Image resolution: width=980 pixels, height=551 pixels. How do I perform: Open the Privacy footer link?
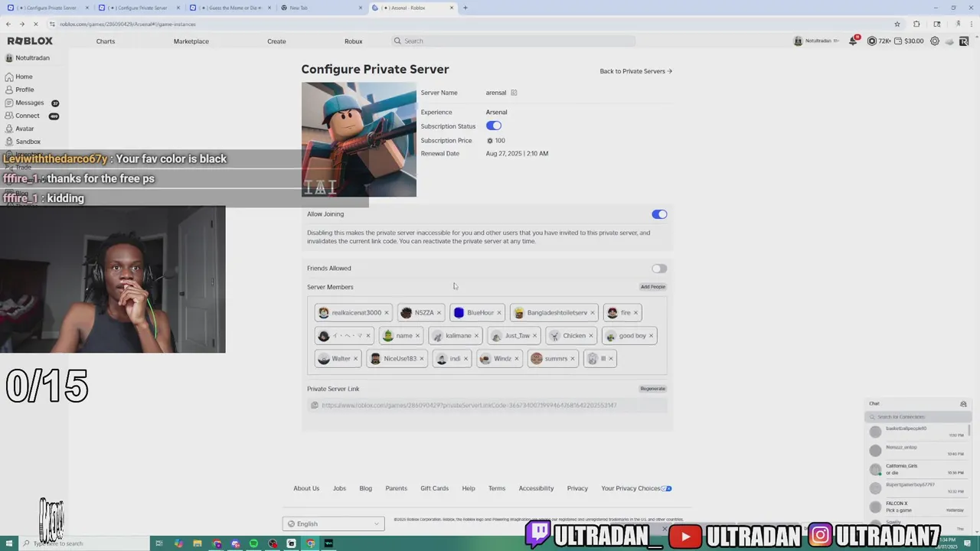coord(577,488)
